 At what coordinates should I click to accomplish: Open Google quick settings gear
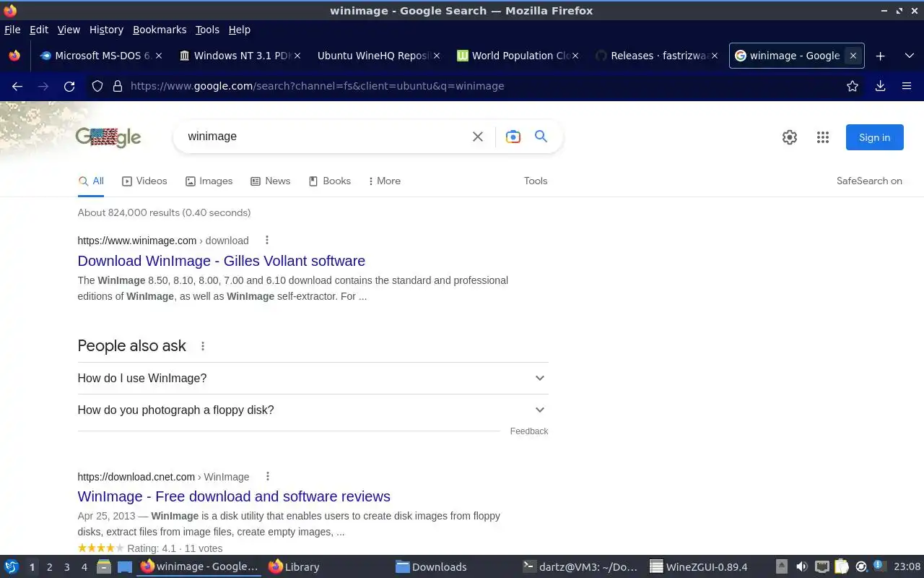[x=790, y=137]
